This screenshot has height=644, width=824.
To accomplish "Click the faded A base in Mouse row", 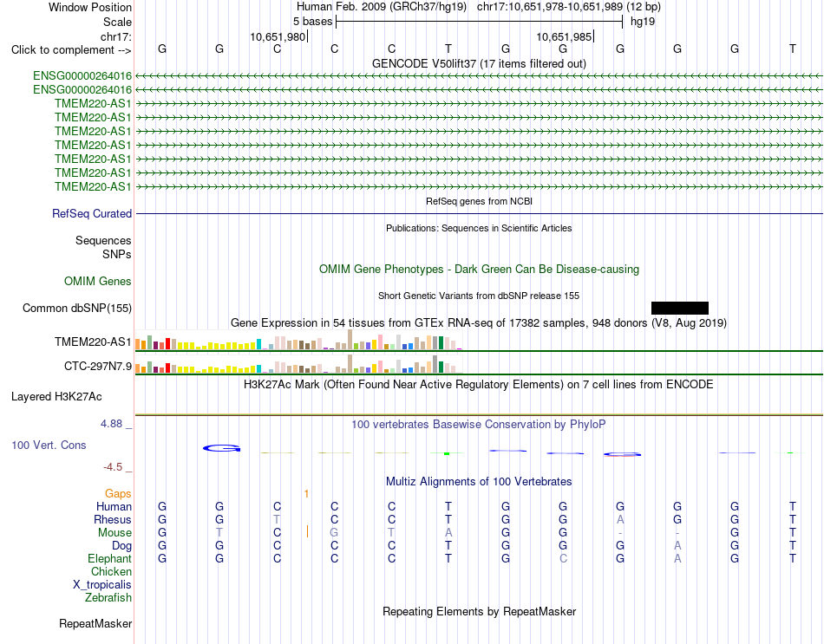I will click(x=448, y=533).
